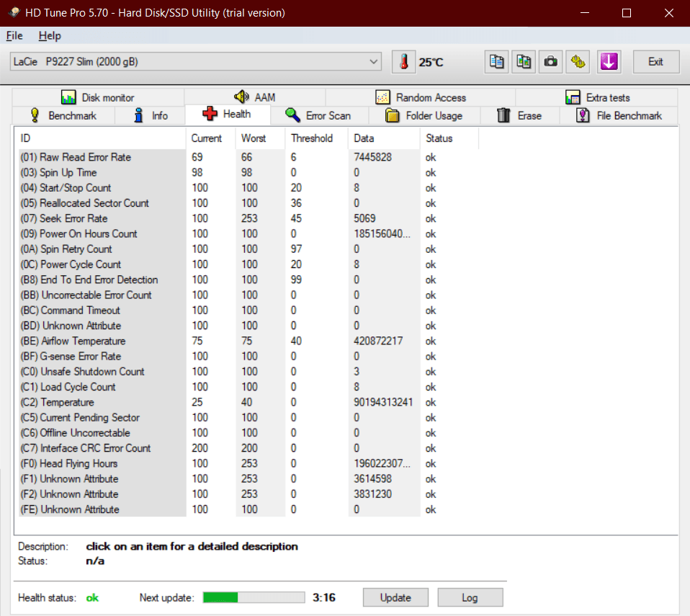Click the thermometer temperature icon
This screenshot has height=616, width=690.
[403, 62]
